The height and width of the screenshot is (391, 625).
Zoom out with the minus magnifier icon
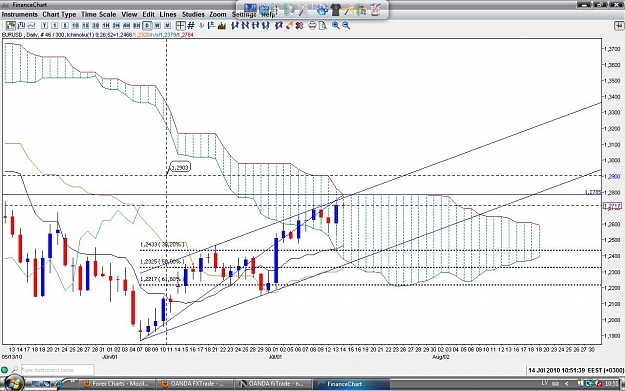click(346, 26)
